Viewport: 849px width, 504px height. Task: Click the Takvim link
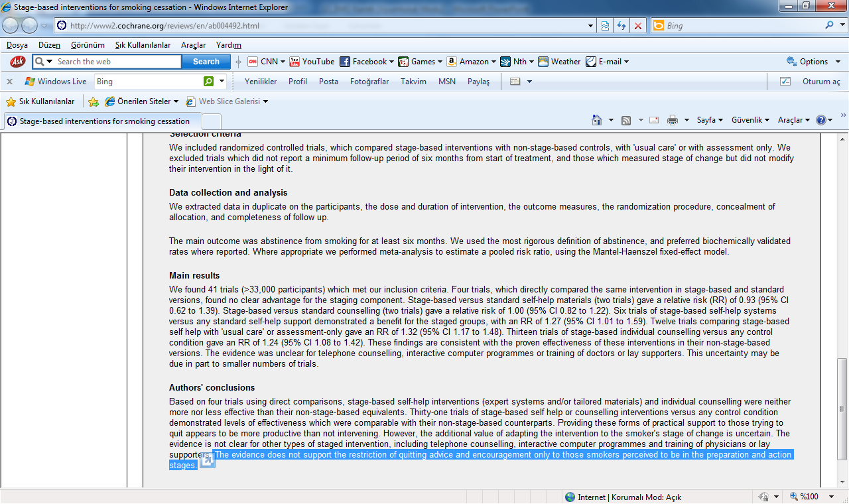point(413,82)
